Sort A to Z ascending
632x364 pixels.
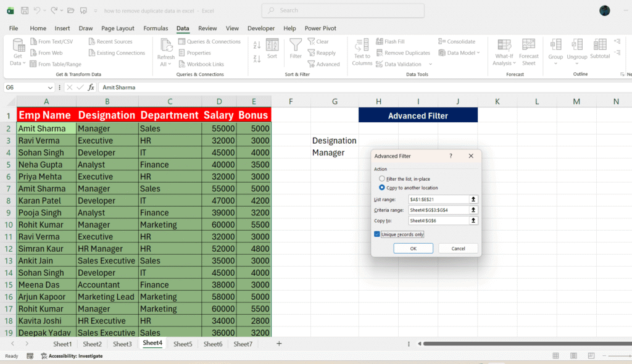pos(257,45)
